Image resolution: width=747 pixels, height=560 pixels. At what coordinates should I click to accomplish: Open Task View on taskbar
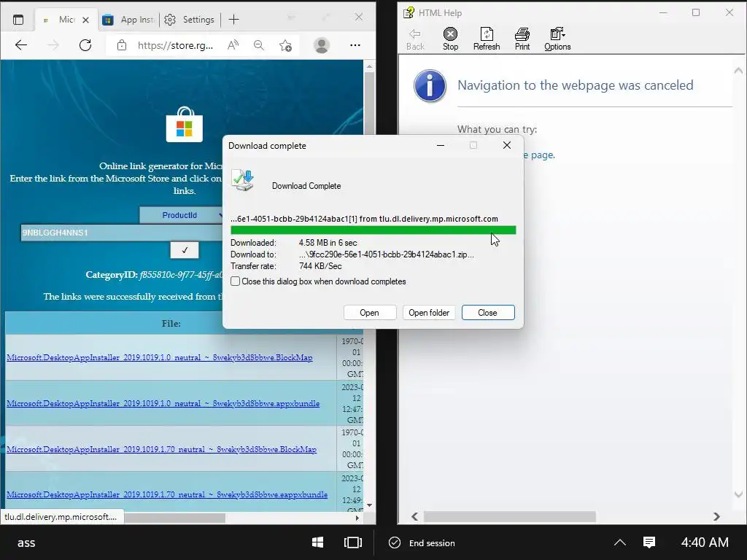click(353, 542)
